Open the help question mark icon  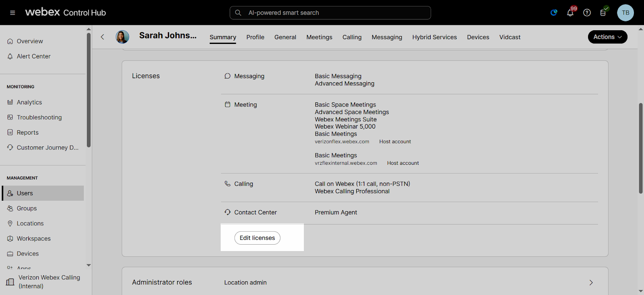tap(587, 13)
